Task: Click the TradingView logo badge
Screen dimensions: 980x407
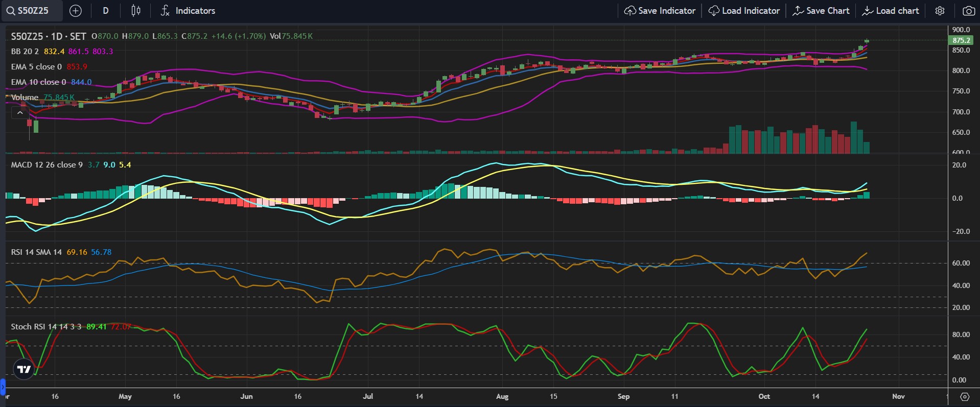Action: click(x=24, y=369)
